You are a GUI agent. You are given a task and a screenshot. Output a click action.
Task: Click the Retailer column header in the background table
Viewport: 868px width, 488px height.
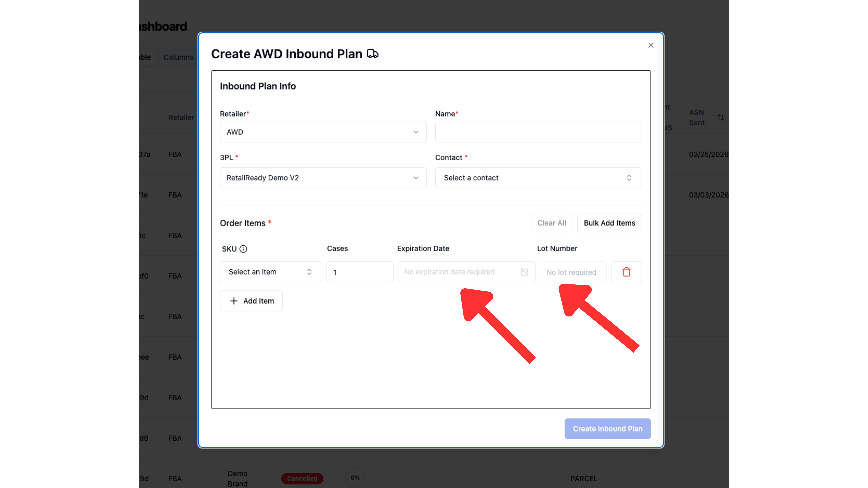click(181, 117)
